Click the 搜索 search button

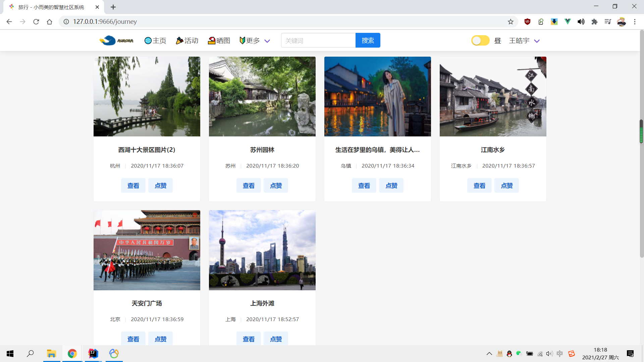(368, 41)
